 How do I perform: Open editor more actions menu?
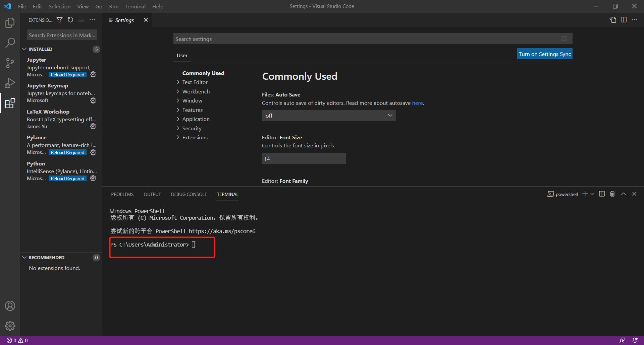pos(634,20)
